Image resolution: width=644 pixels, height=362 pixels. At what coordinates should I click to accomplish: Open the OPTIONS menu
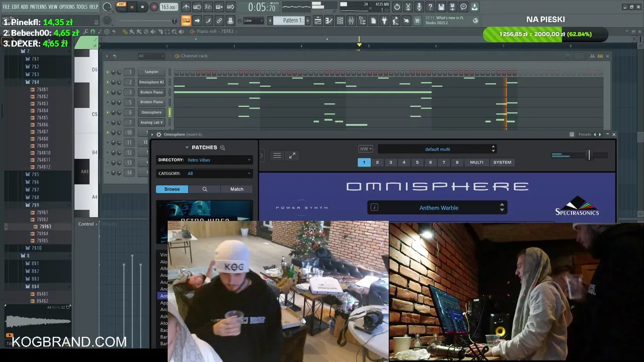pos(67,7)
